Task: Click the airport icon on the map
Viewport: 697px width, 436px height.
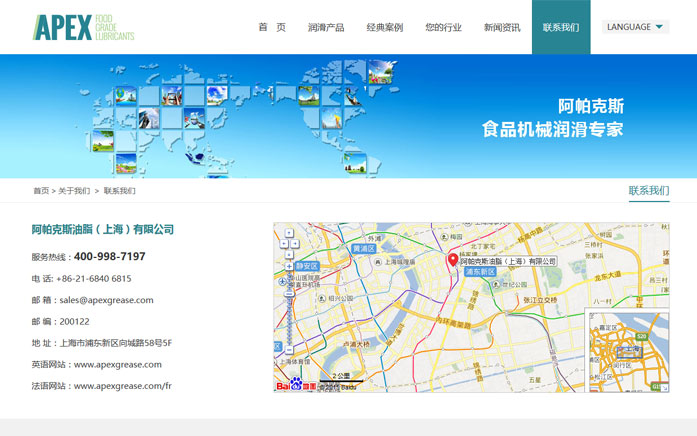Action: coord(283,282)
